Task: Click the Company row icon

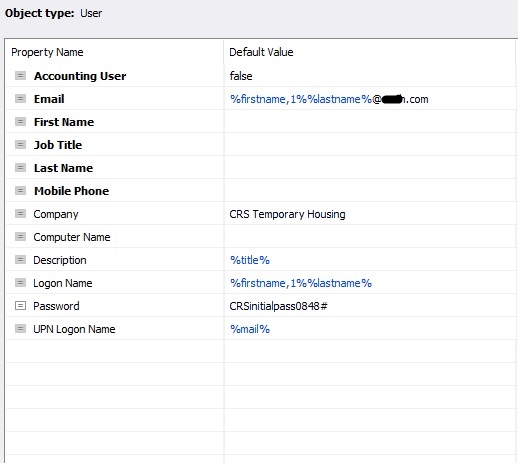Action: point(20,214)
